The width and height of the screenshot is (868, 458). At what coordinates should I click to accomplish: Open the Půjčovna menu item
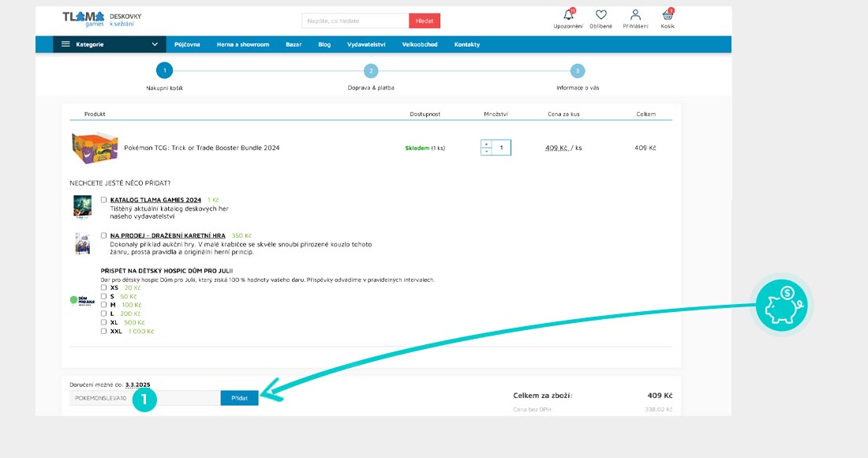[187, 44]
